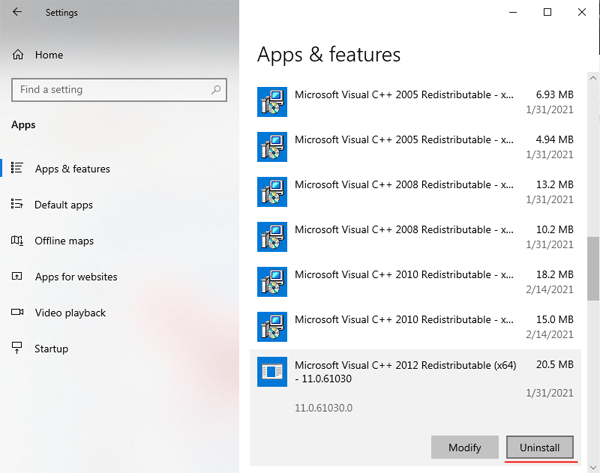Open Home from the house icon
The image size is (600, 473).
(x=18, y=55)
